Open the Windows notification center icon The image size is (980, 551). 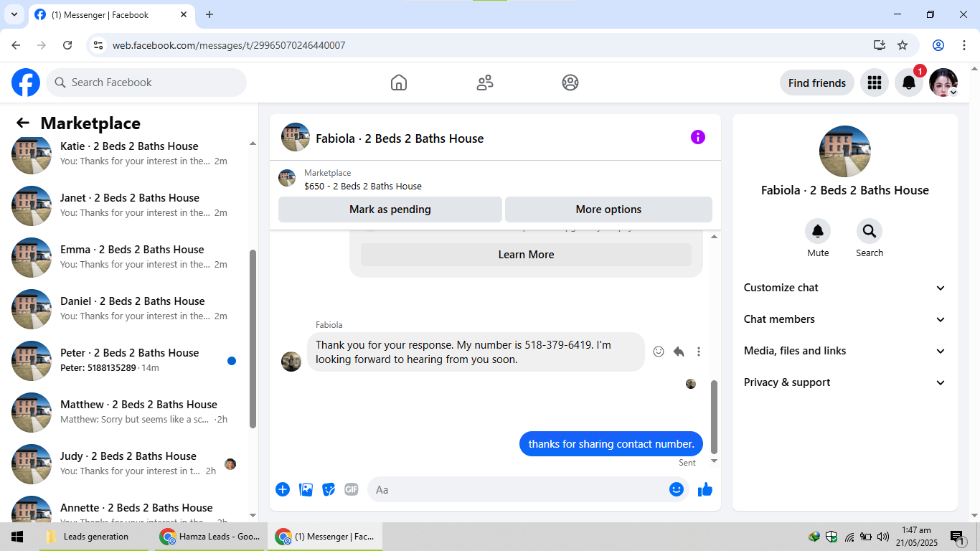958,537
